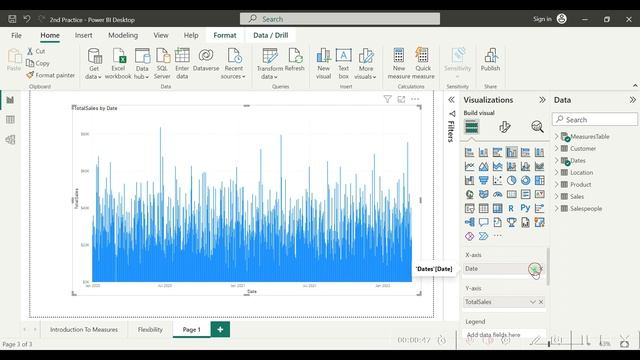Expand the Customer table

pos(556,149)
